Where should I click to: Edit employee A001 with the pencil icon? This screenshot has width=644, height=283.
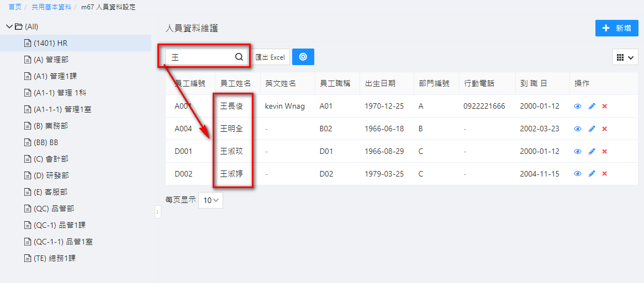[592, 106]
